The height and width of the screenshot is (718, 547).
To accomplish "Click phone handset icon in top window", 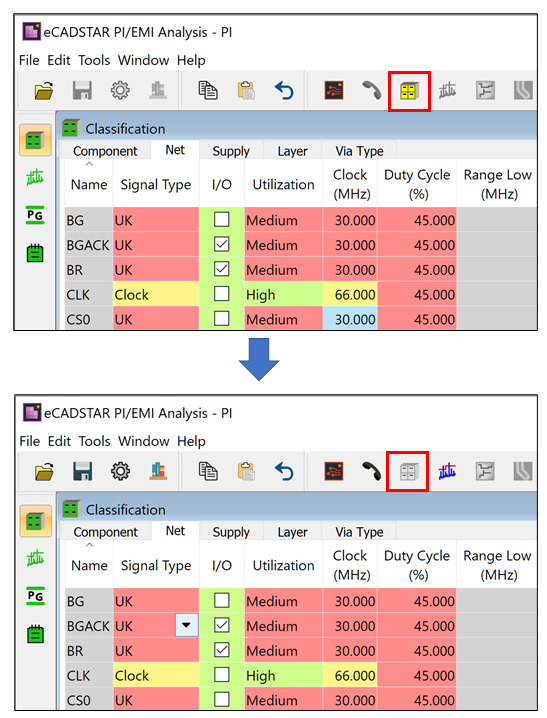I will point(372,90).
